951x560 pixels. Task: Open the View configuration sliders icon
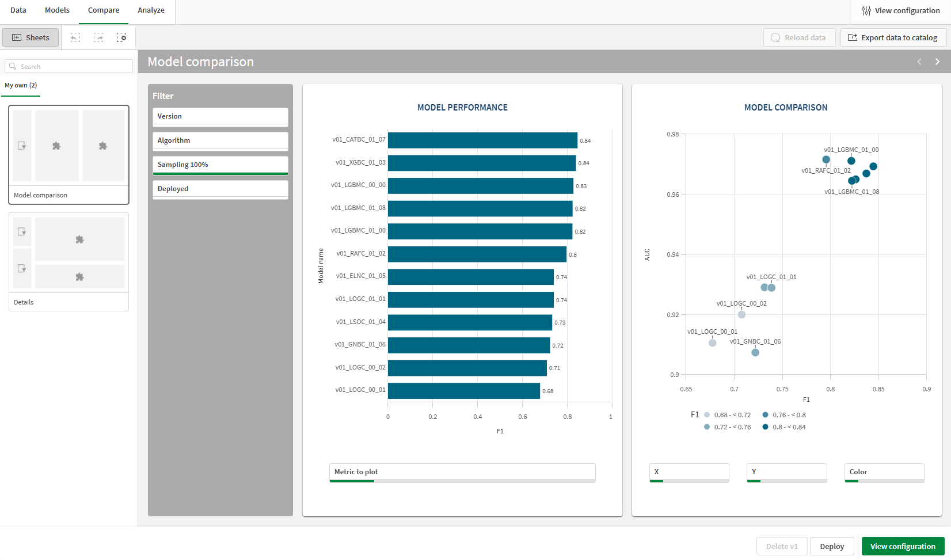click(x=866, y=10)
